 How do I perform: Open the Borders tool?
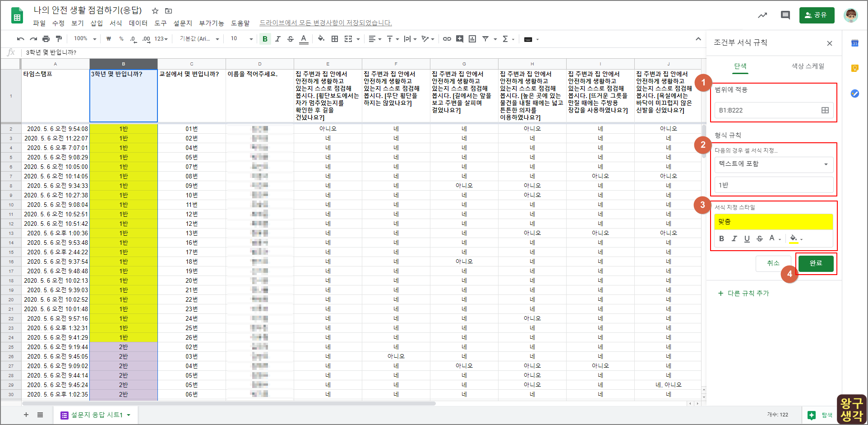334,39
